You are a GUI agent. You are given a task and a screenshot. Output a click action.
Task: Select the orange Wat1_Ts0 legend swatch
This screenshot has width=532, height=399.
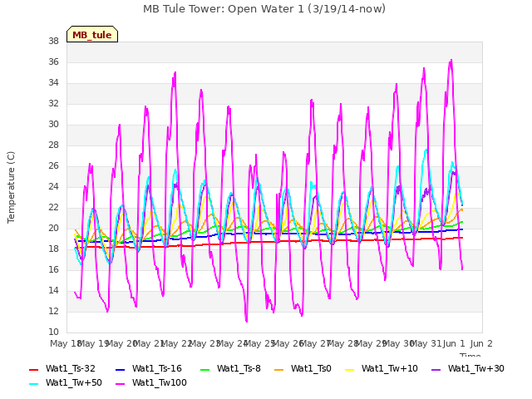point(279,369)
